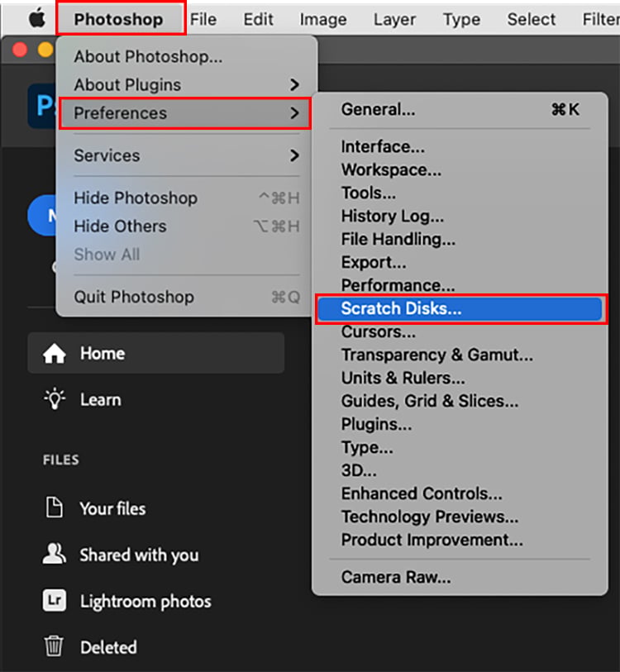The height and width of the screenshot is (672, 620).
Task: Open the Layer menu
Action: 394,19
